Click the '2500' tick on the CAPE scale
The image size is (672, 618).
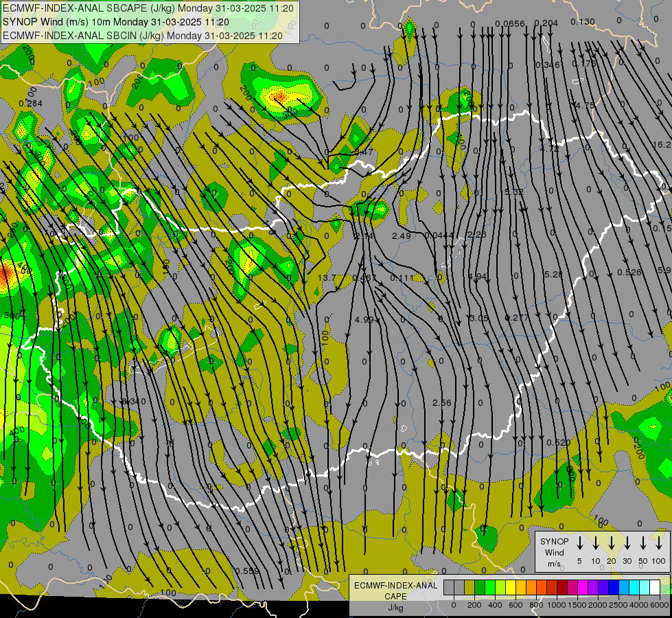click(618, 605)
